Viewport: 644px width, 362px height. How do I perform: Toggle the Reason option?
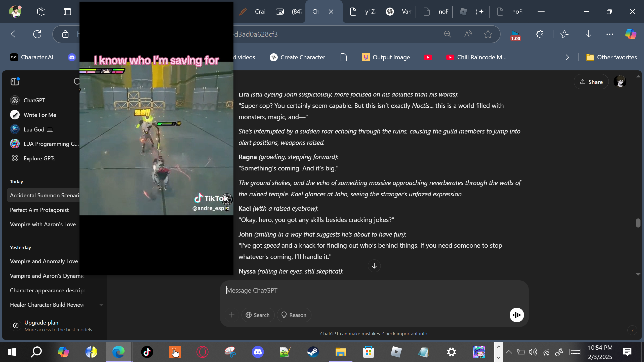tap(294, 315)
